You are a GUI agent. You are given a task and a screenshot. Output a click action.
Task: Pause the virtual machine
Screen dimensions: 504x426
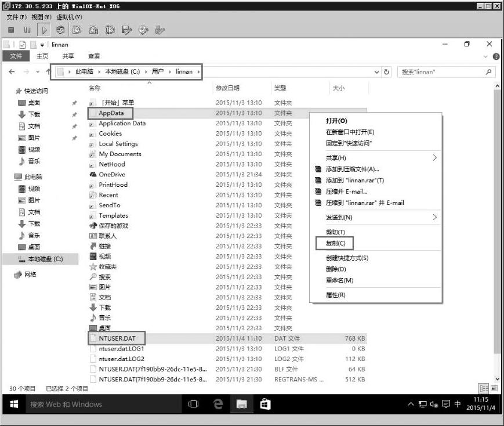tap(27, 30)
